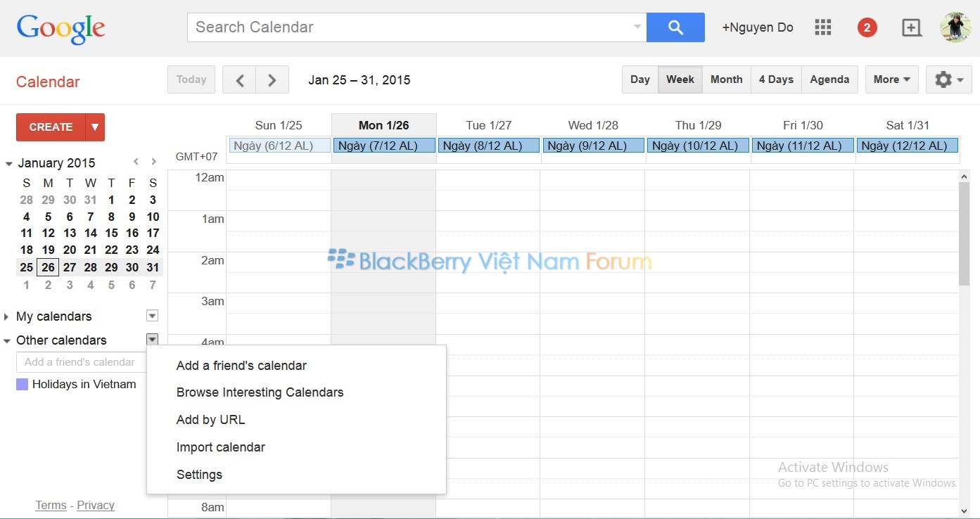Open the account profile avatar
Image resolution: width=980 pixels, height=519 pixels.
pyautogui.click(x=955, y=27)
